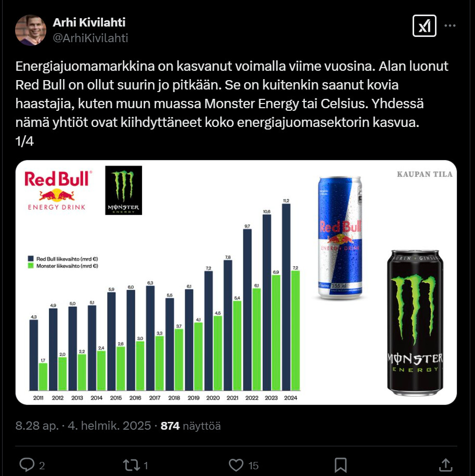Image resolution: width=475 pixels, height=476 pixels.
Task: Click the Red Bull logo in chart image
Action: click(x=57, y=190)
